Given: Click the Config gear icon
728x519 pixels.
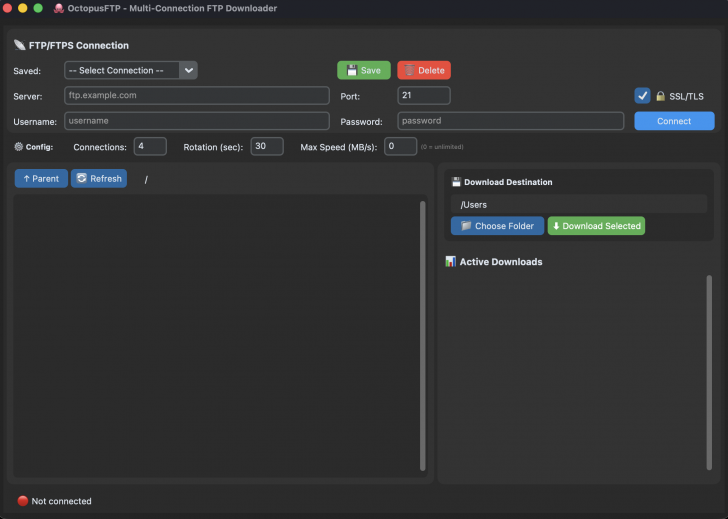Looking at the screenshot, I should (19, 147).
